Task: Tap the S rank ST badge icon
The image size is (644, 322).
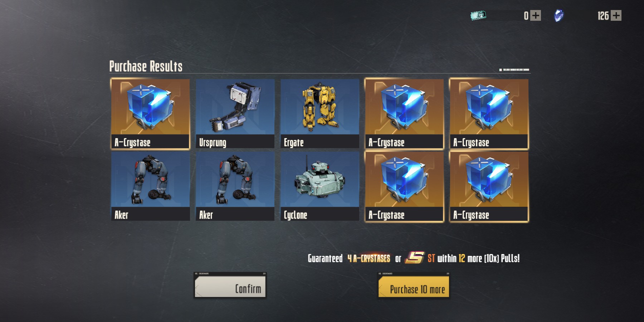Action: [415, 258]
